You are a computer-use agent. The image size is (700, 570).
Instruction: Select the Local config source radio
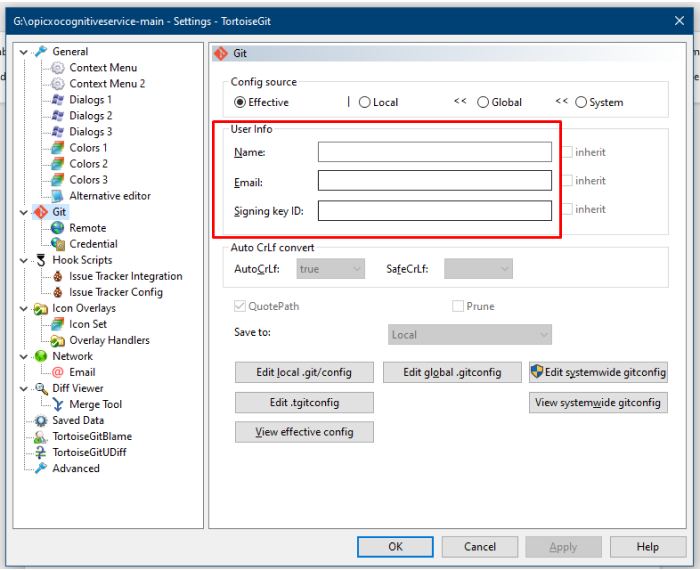[364, 102]
